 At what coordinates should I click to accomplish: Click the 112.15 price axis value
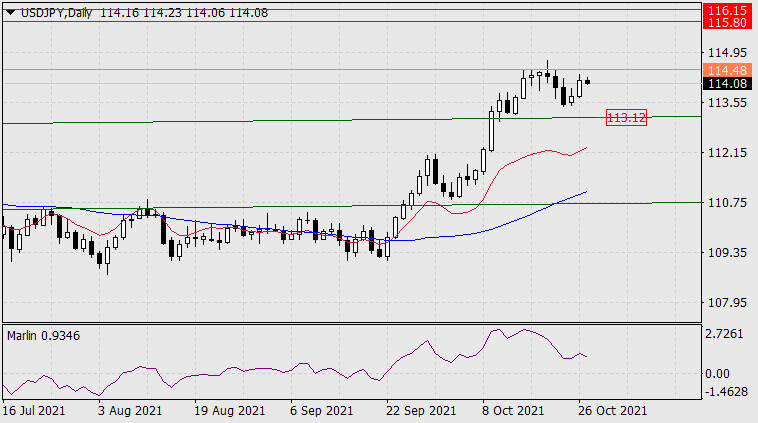tap(727, 153)
